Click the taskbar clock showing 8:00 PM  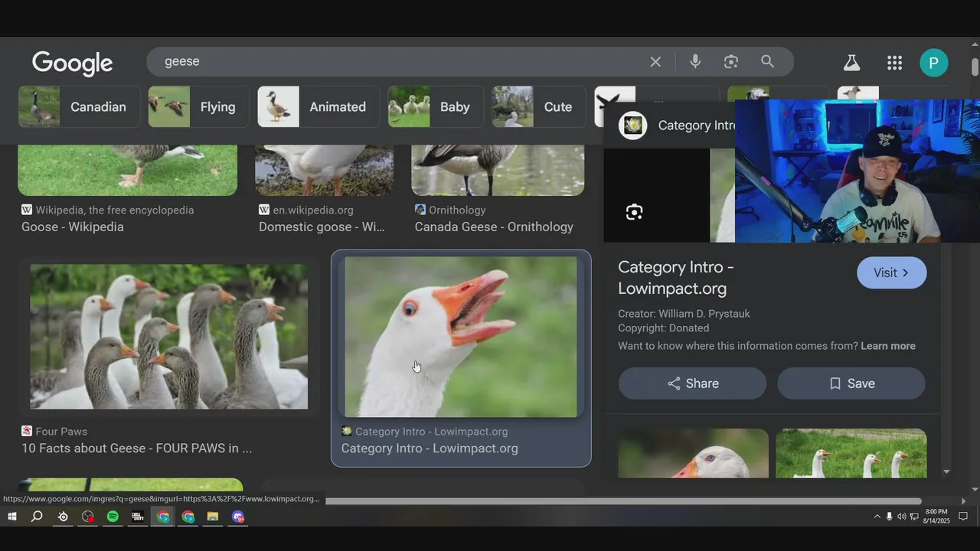[936, 517]
